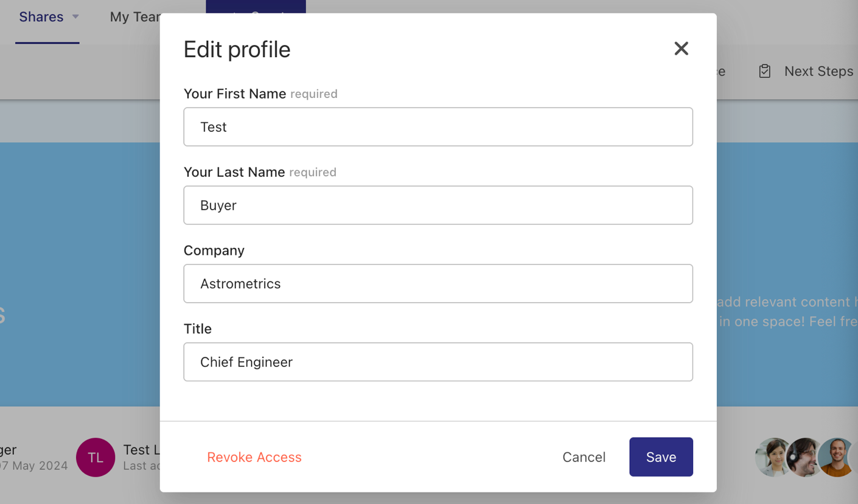The width and height of the screenshot is (858, 504).
Task: Click the Revoke Access link
Action: pos(254,457)
